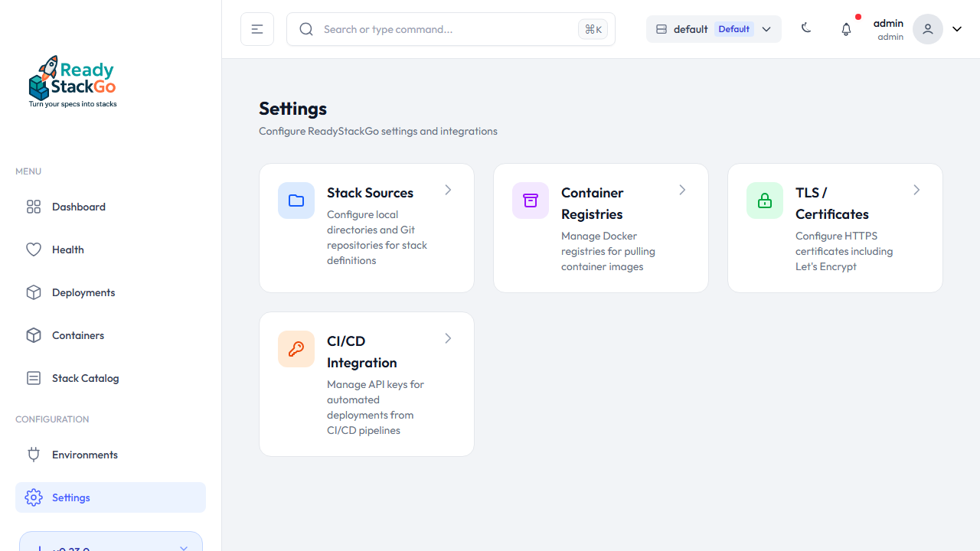
Task: Click the Health heart icon in sidebar
Action: [x=34, y=249]
